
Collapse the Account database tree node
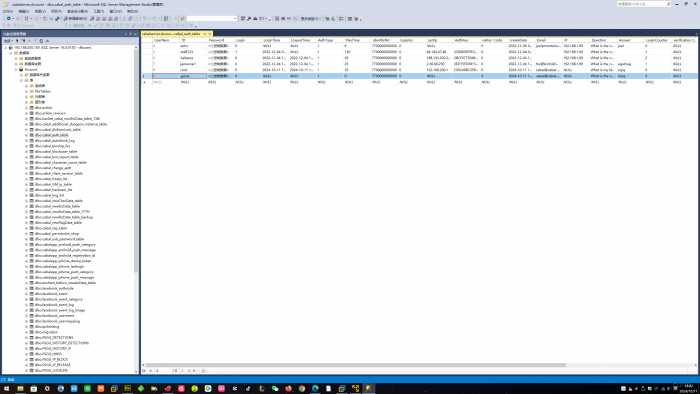point(16,70)
